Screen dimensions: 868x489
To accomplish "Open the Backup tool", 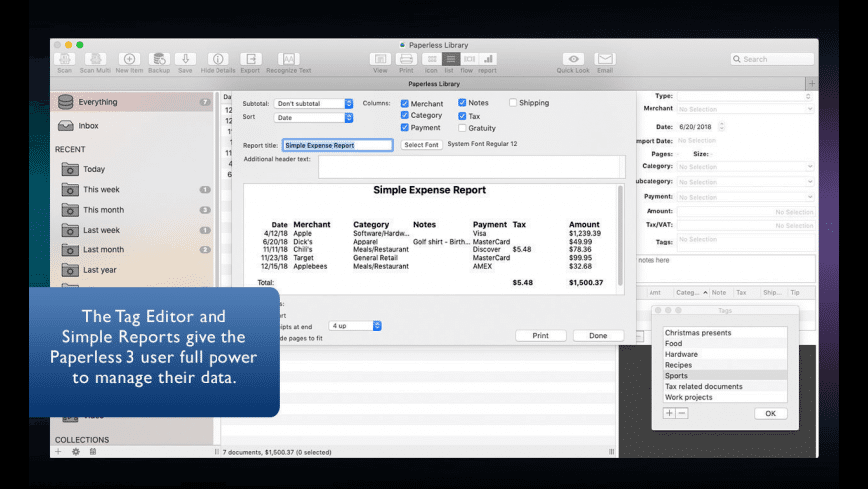I will pos(158,60).
